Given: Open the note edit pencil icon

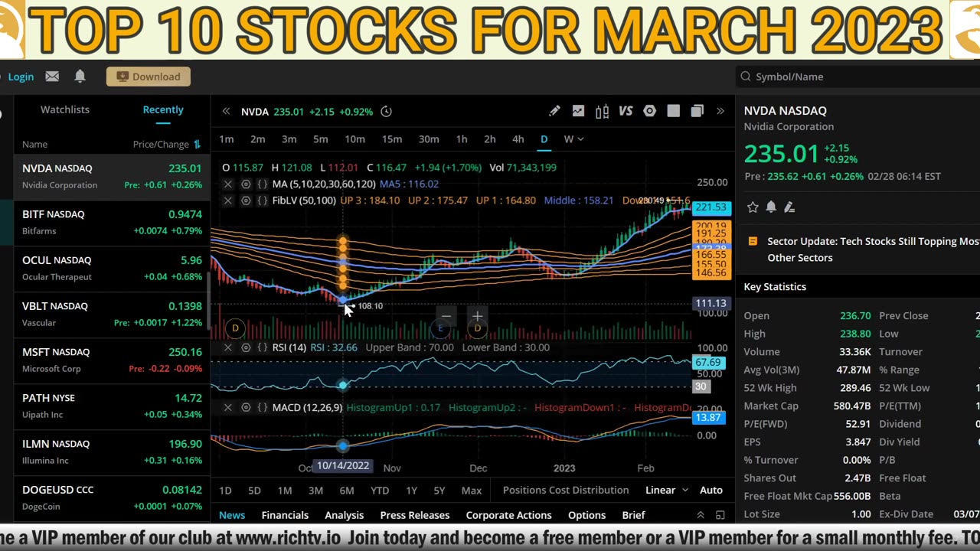Looking at the screenshot, I should point(789,207).
